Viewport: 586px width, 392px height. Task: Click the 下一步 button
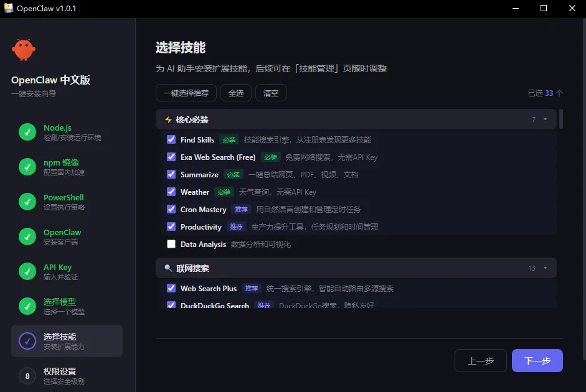pos(537,361)
